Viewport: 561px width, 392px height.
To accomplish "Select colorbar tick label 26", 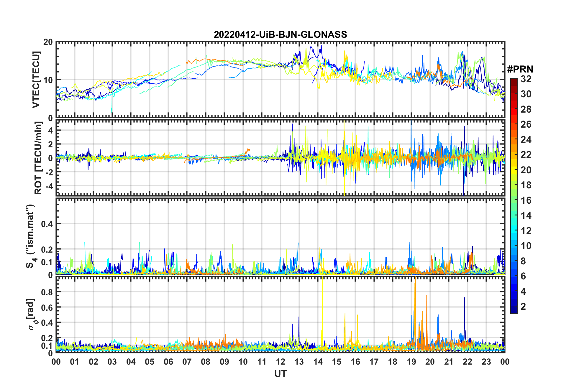I will (x=526, y=124).
